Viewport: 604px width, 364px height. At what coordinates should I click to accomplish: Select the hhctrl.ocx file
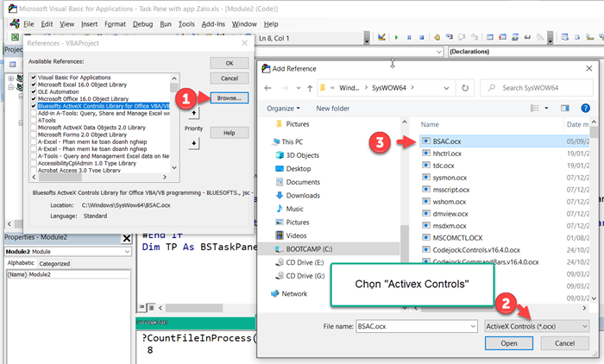[447, 154]
